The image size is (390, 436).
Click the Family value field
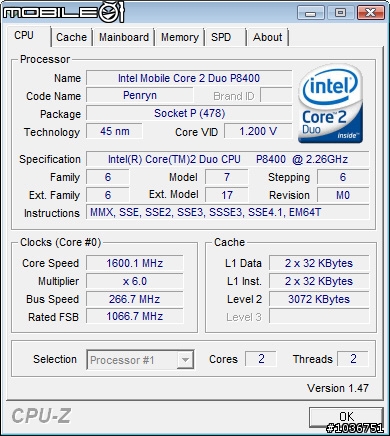(108, 177)
